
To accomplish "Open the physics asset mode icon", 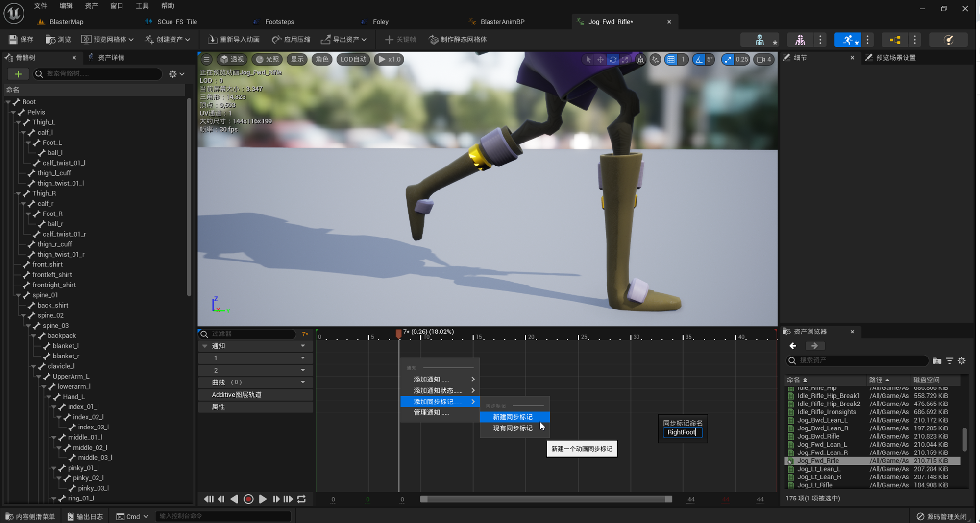I will click(x=949, y=40).
